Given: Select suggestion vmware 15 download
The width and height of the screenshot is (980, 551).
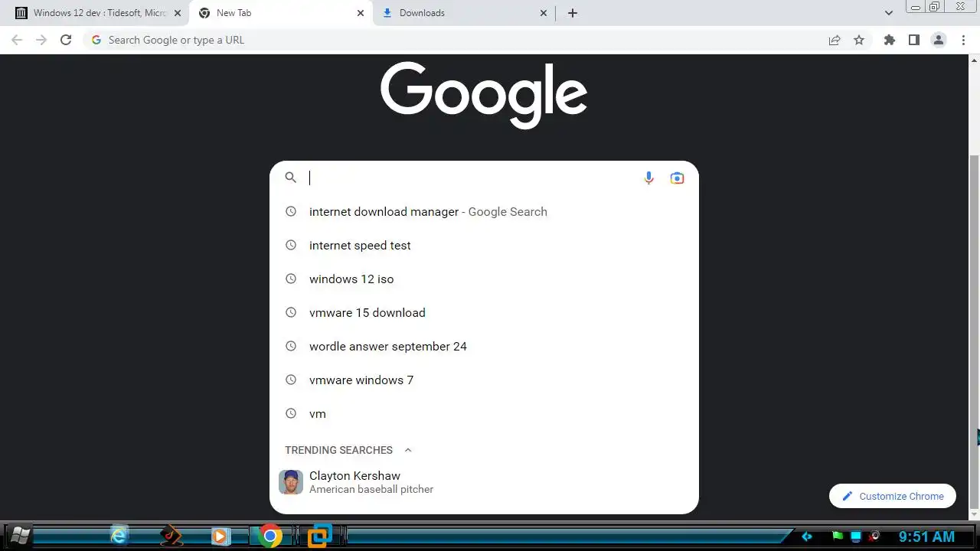Looking at the screenshot, I should point(484,313).
